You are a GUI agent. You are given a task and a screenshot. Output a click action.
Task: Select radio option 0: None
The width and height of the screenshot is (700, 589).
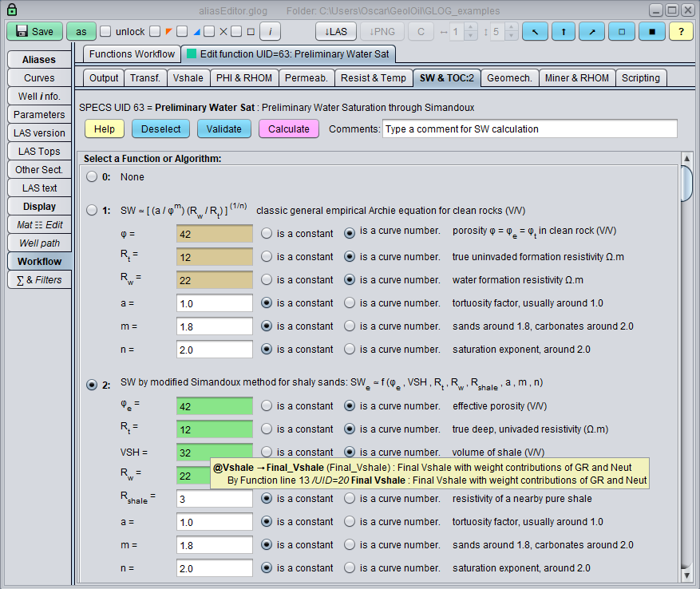(93, 176)
